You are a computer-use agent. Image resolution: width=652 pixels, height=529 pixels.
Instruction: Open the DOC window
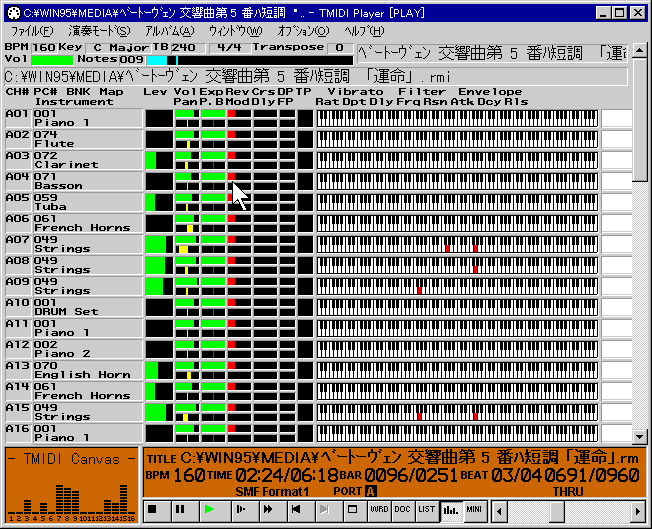(x=403, y=510)
